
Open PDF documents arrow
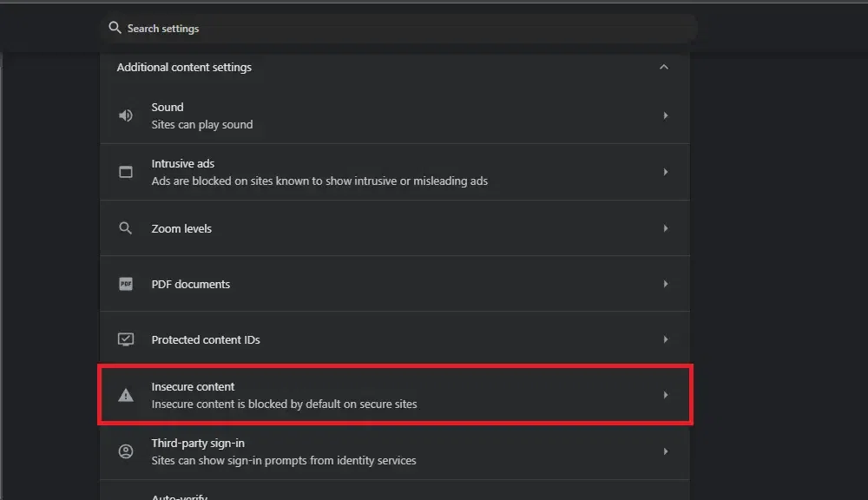666,284
